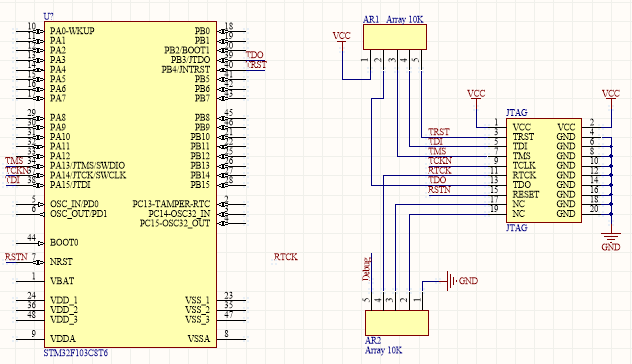Select the AR2 resistor array component
The height and width of the screenshot is (364, 632).
tap(397, 323)
